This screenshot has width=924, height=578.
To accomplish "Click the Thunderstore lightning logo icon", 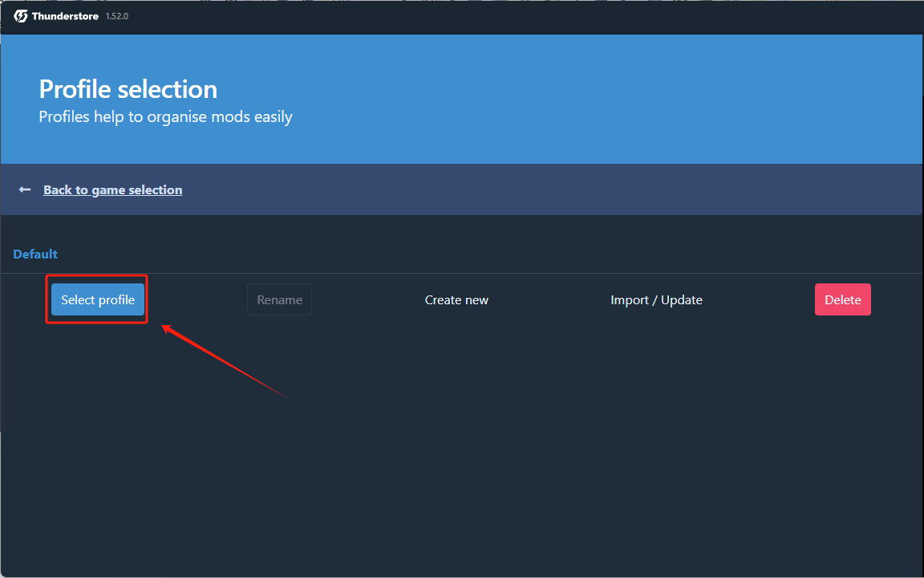I will tap(21, 16).
